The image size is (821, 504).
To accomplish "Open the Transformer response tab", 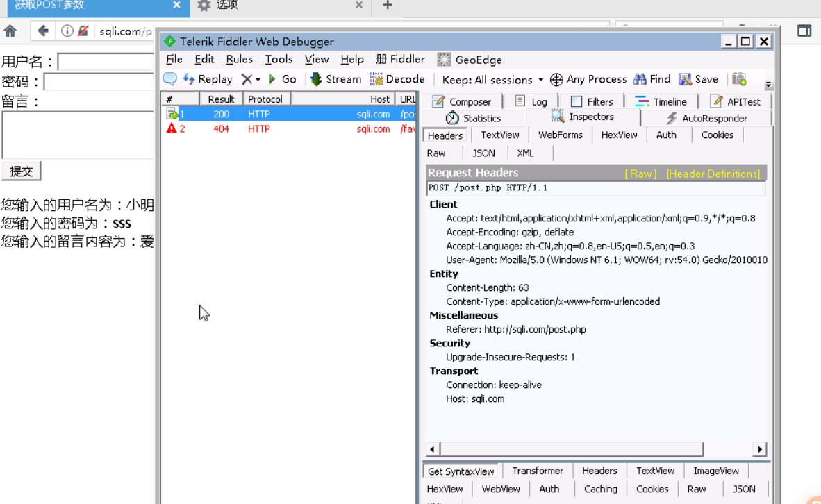I will point(538,471).
